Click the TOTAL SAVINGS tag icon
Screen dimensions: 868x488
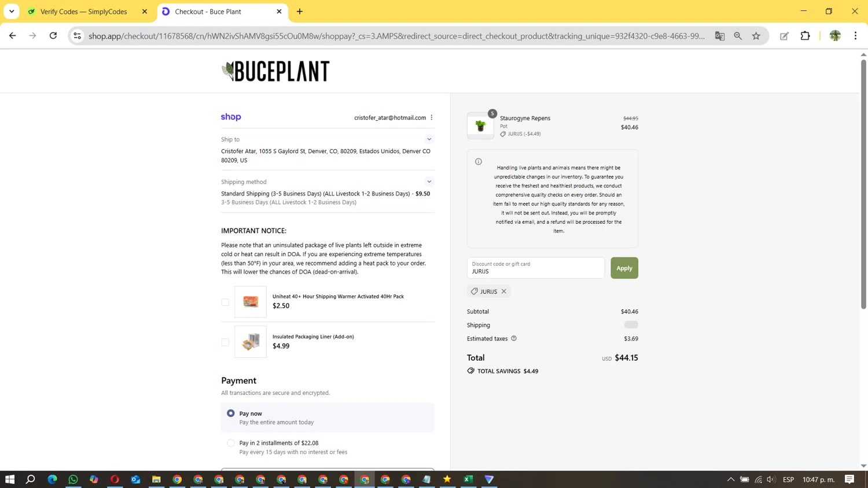(x=471, y=371)
